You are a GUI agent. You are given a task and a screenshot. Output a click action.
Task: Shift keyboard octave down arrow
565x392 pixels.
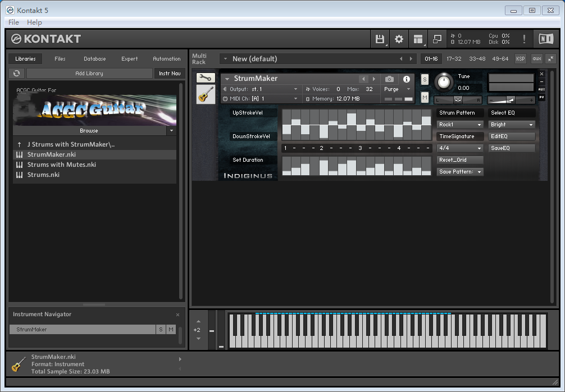[x=198, y=339]
